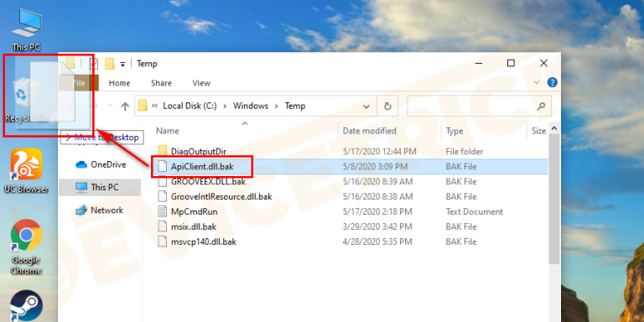Select the MpCmdRun text document
644x322 pixels.
(195, 212)
